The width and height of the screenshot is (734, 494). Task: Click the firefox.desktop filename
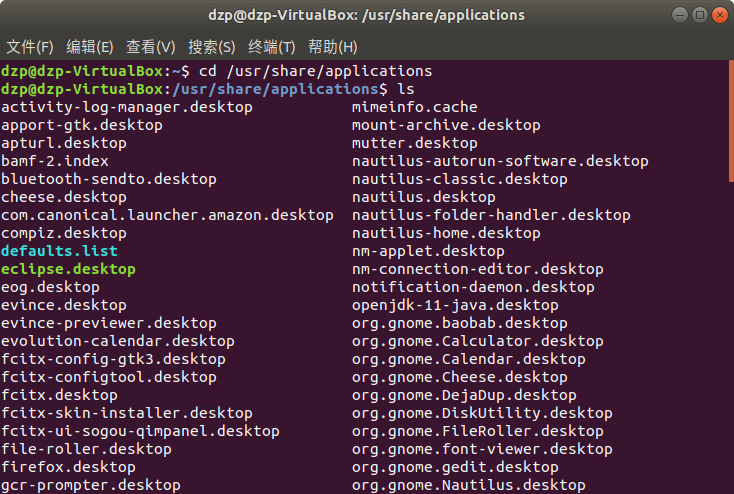coord(68,467)
